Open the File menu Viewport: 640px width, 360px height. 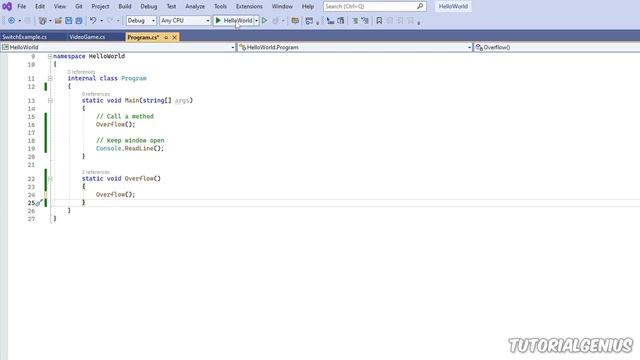pos(21,6)
